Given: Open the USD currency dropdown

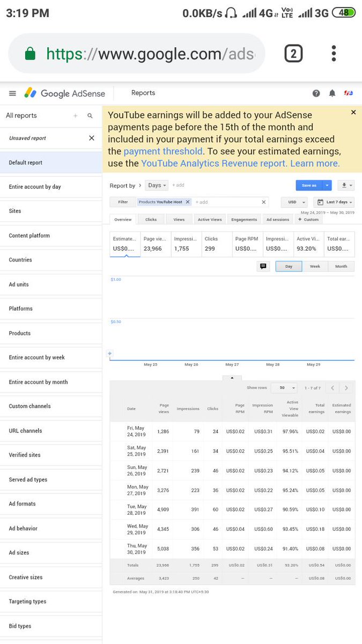Looking at the screenshot, I should point(294,202).
